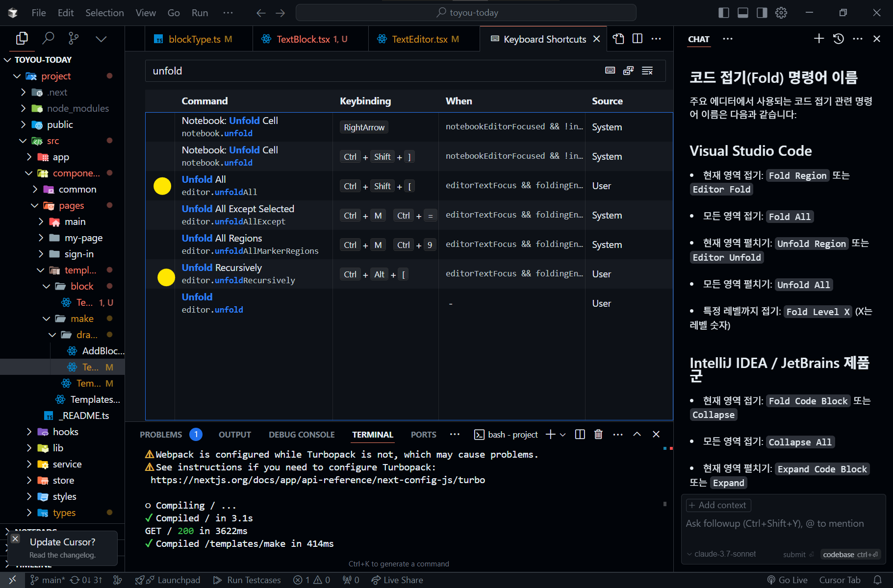This screenshot has width=893, height=588.
Task: Open the main* git branch status item
Action: pos(48,580)
